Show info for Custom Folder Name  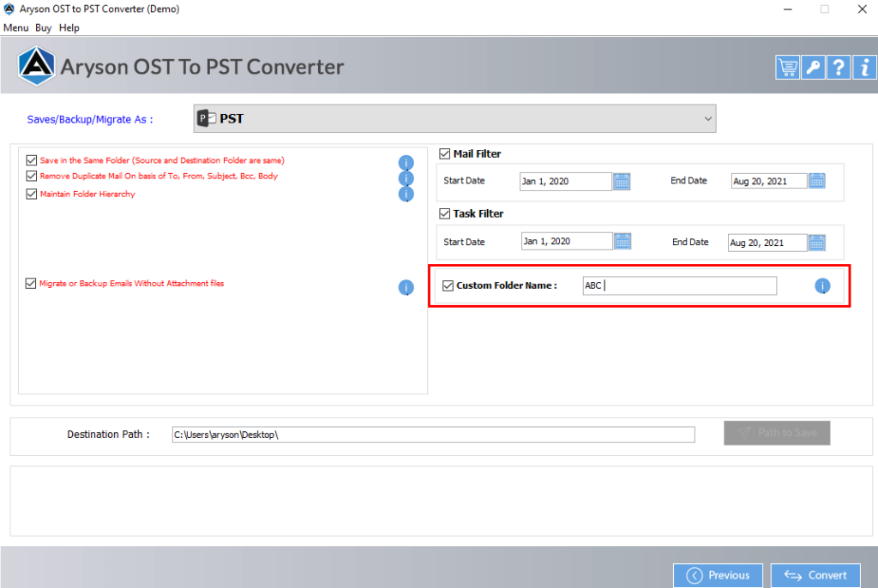click(822, 286)
